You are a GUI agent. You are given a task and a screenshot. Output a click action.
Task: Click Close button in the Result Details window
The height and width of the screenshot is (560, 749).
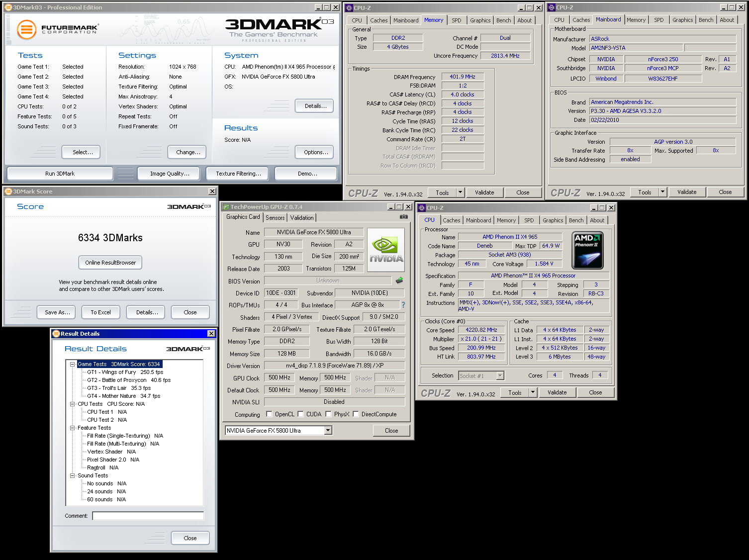point(190,538)
